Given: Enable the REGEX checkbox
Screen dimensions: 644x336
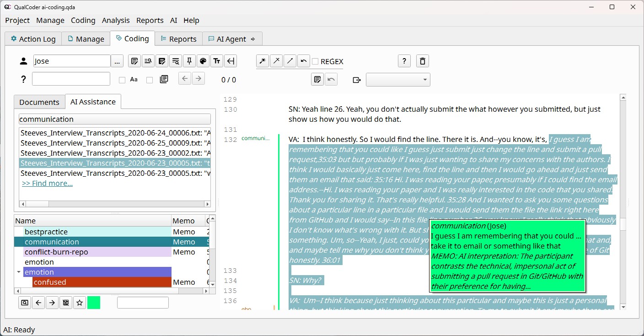Looking at the screenshot, I should (315, 61).
